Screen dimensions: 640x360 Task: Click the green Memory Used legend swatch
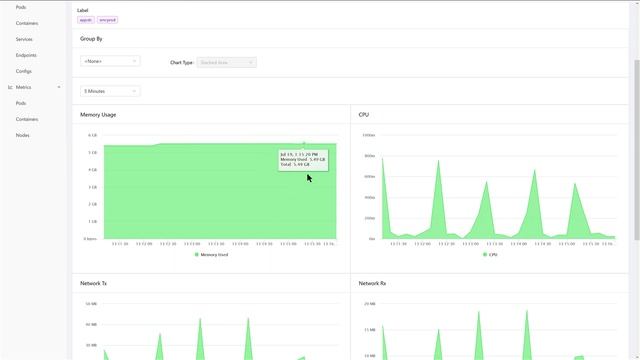coord(197,255)
